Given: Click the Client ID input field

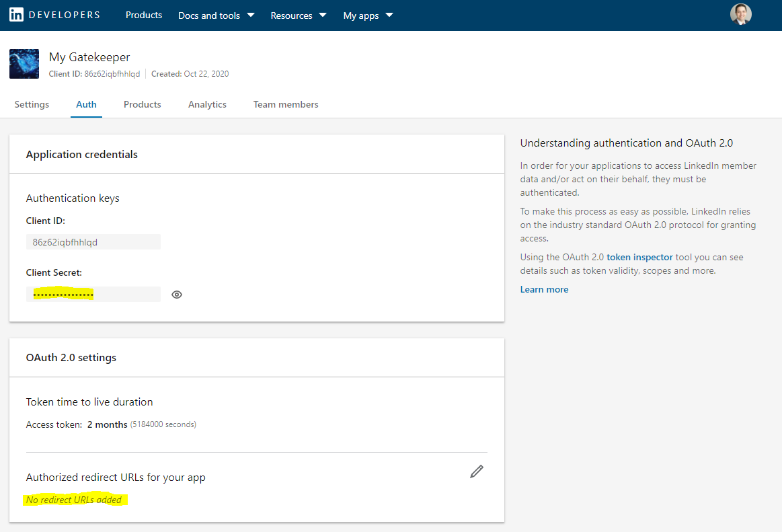Looking at the screenshot, I should pyautogui.click(x=93, y=242).
